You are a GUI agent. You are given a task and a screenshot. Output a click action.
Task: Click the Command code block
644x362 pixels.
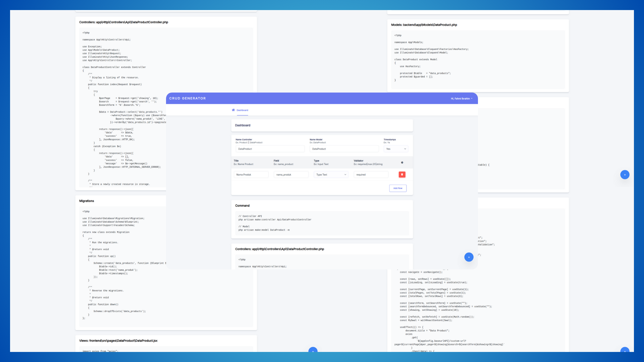pos(322,223)
